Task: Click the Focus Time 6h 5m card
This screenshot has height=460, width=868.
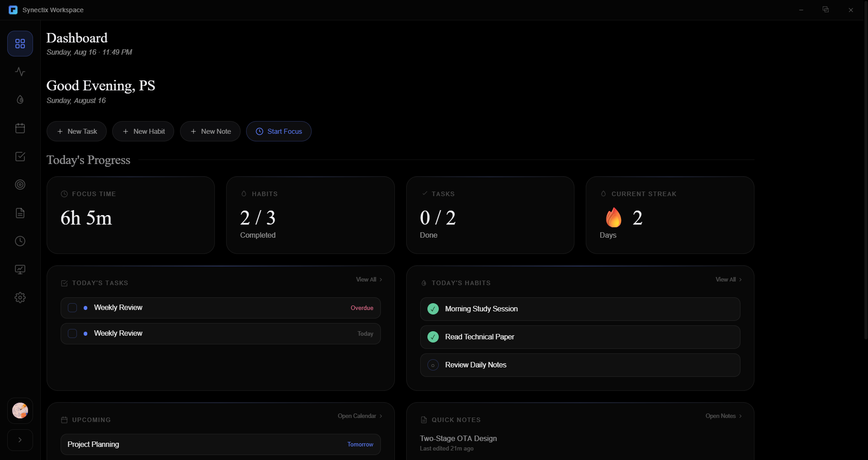Action: point(131,215)
